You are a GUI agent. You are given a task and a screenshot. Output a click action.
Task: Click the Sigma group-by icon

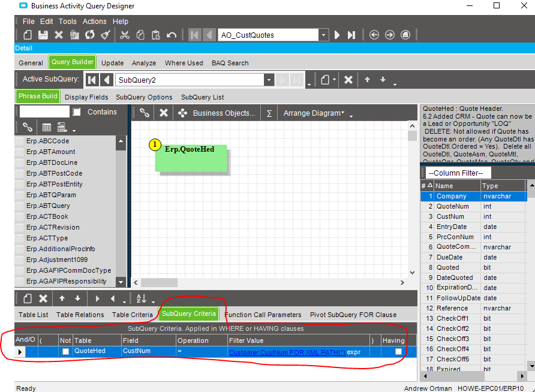(269, 113)
